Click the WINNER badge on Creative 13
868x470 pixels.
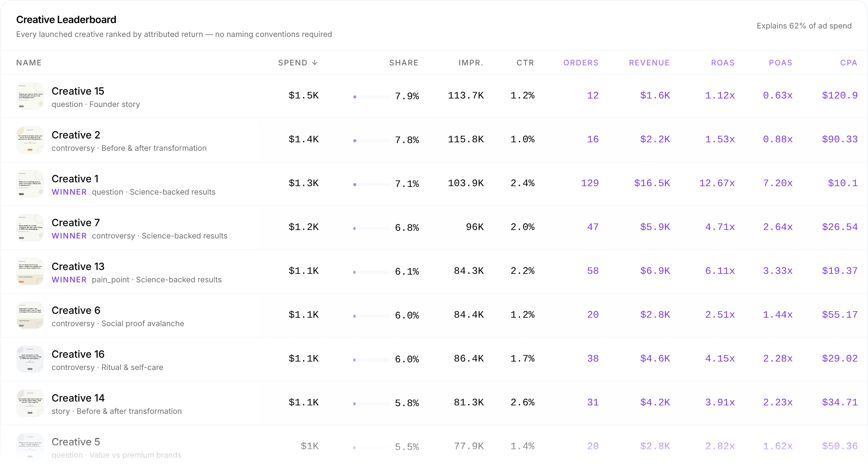coord(69,280)
